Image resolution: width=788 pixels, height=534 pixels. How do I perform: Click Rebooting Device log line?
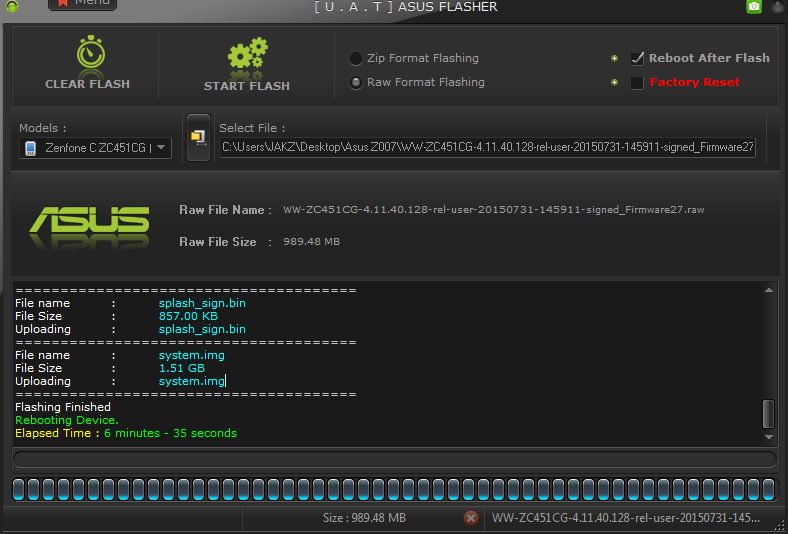coord(67,420)
